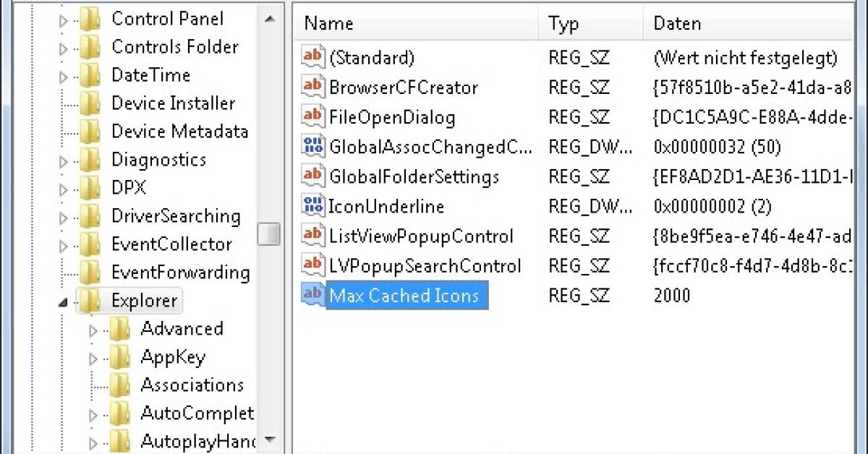The image size is (868, 454).
Task: Click the Max Cached Icons value icon
Action: click(312, 295)
